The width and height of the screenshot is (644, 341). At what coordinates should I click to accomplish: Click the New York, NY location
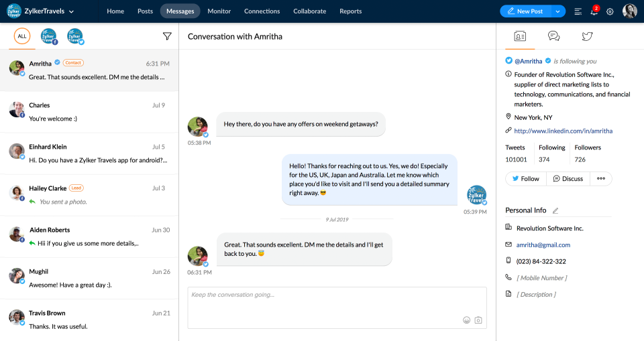(x=533, y=117)
